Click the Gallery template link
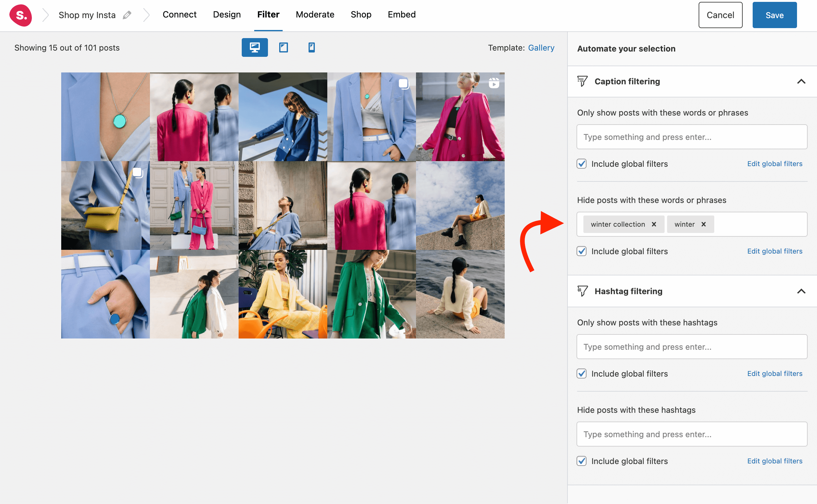The image size is (817, 504). pos(541,48)
